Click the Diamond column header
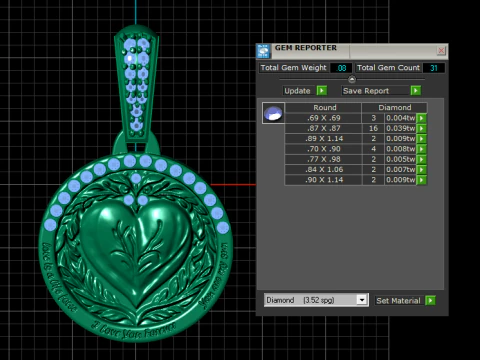 point(395,108)
